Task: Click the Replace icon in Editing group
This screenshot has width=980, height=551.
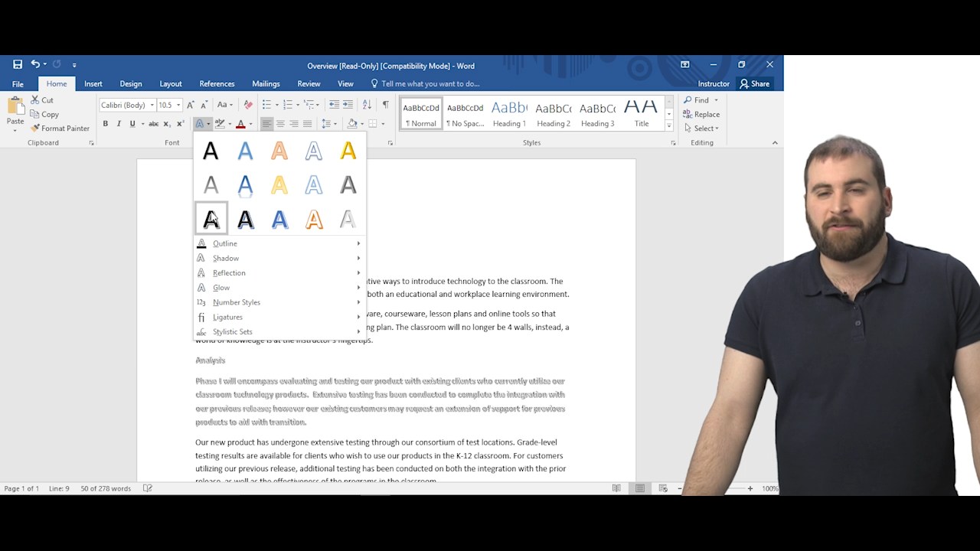Action: [688, 115]
